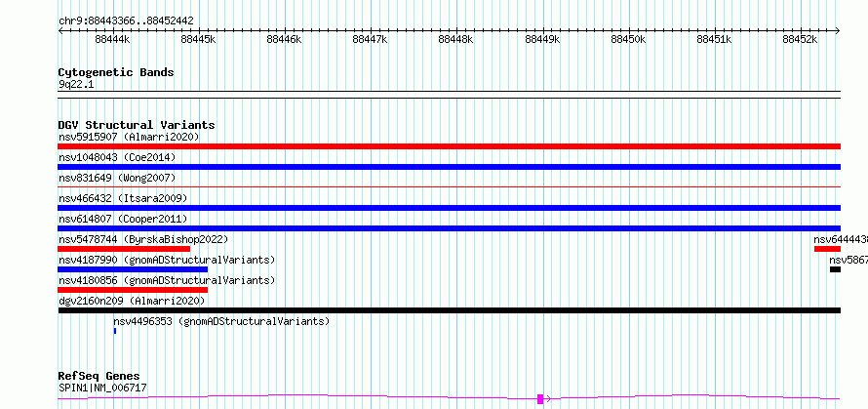This screenshot has width=868, height=409.
Task: Click the blue bar of nsv1048043
Action: [x=449, y=167]
